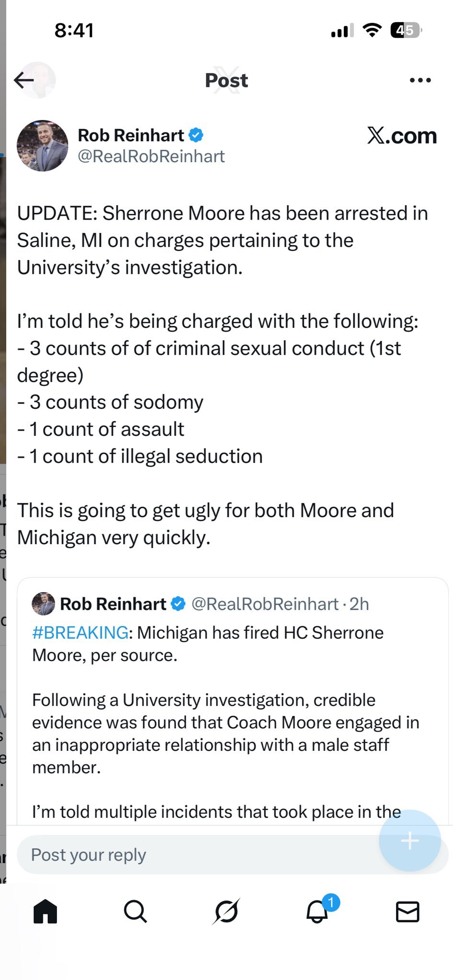
Task: Tap the "Post your reply" field
Action: click(x=192, y=855)
